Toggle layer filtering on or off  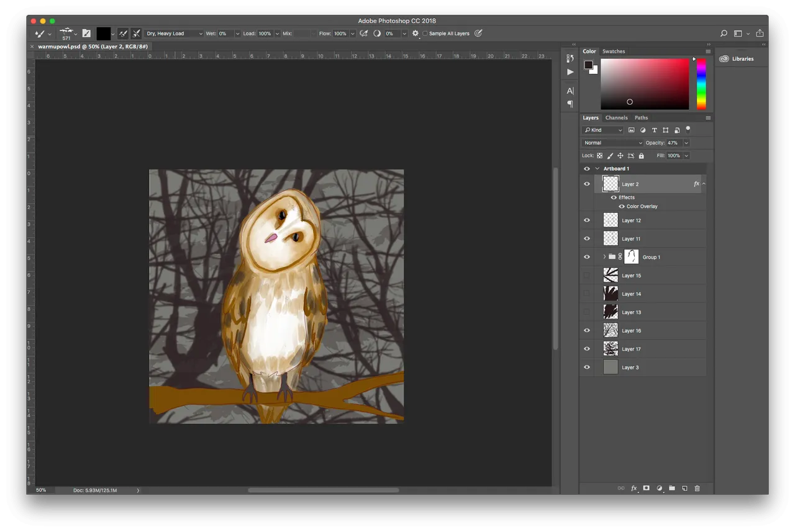click(688, 130)
